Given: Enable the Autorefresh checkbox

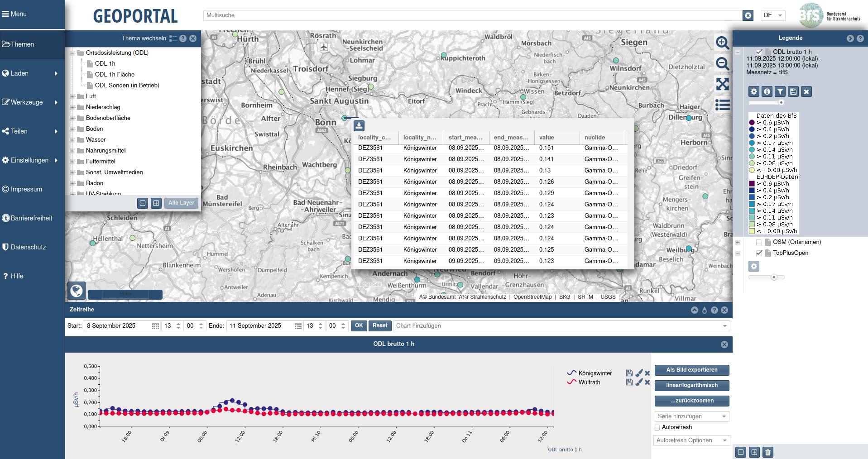Looking at the screenshot, I should [657, 427].
